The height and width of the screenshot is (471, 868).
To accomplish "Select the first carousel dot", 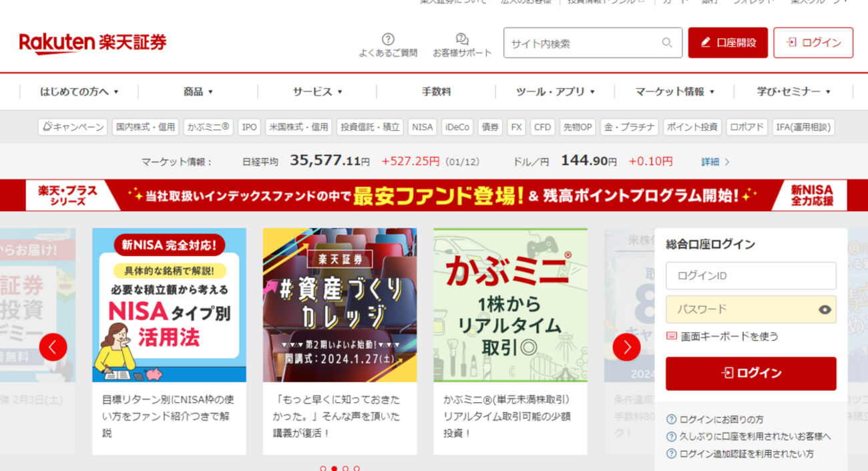I will [x=323, y=468].
